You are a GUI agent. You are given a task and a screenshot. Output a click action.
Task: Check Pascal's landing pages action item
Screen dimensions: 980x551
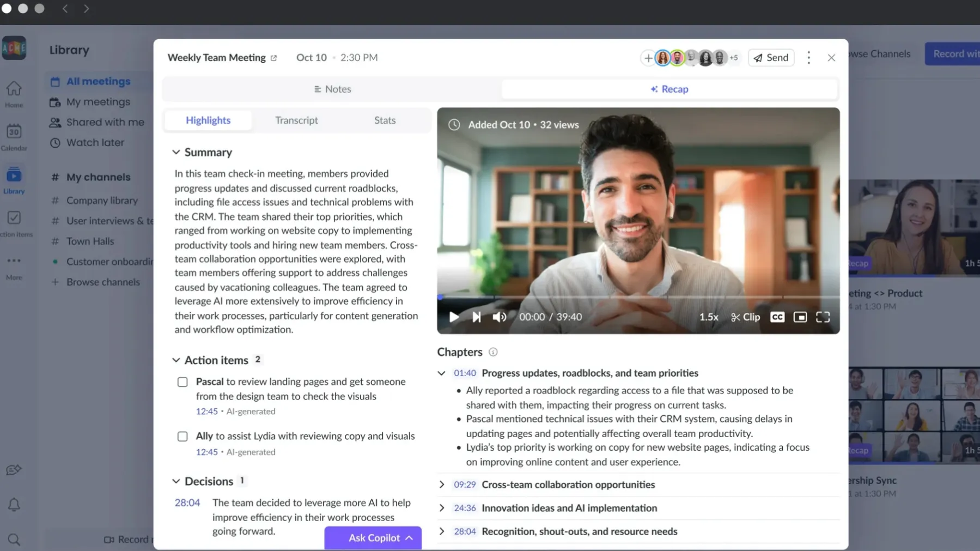182,382
